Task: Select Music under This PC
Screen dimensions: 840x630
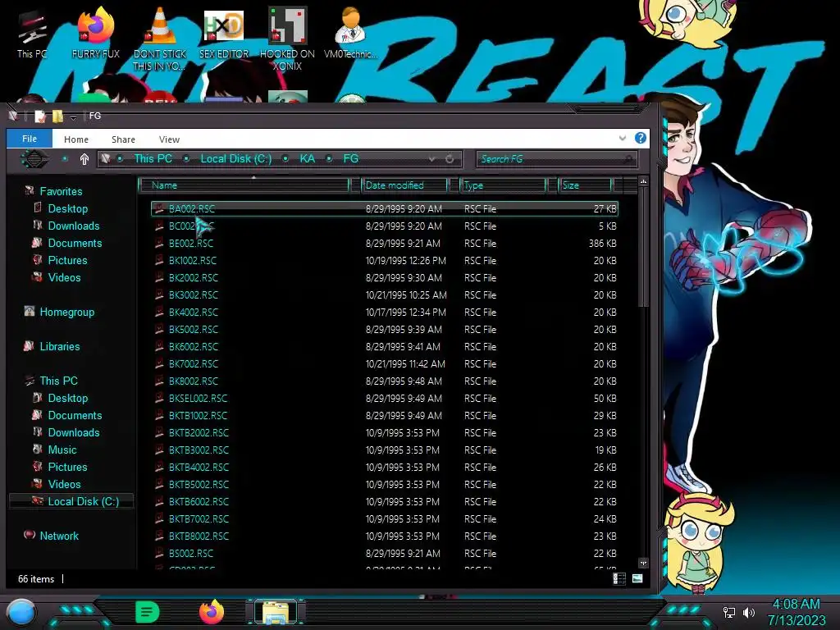Action: (x=62, y=450)
